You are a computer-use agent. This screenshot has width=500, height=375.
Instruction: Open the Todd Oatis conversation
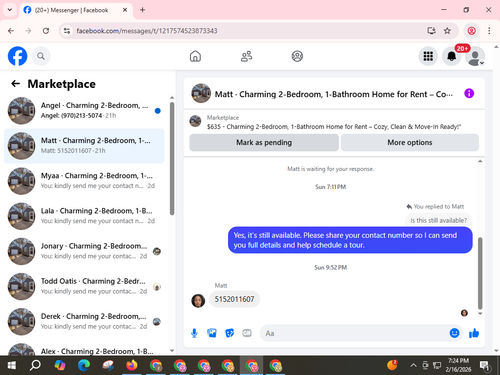coord(84,286)
